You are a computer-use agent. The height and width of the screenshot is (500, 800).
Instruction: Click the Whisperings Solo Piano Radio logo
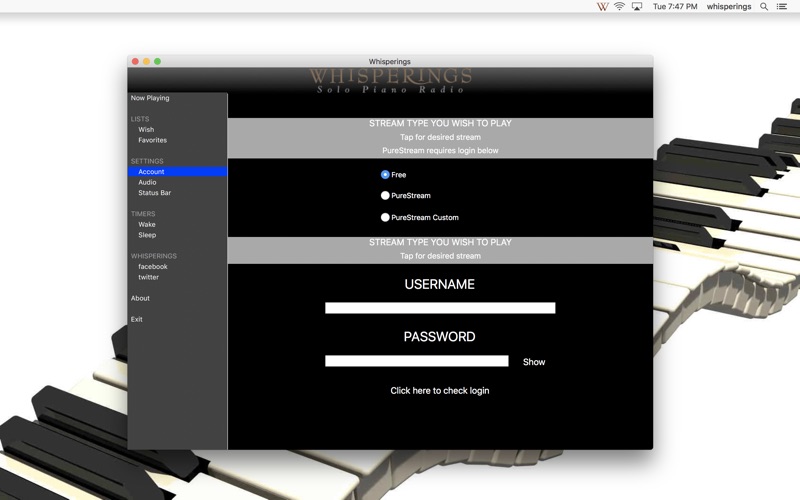(x=390, y=81)
